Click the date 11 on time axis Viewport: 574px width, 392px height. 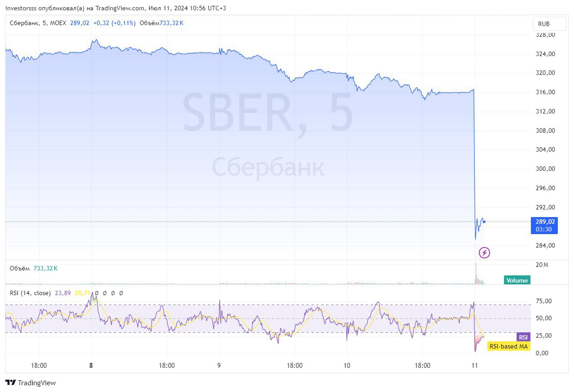pyautogui.click(x=474, y=366)
